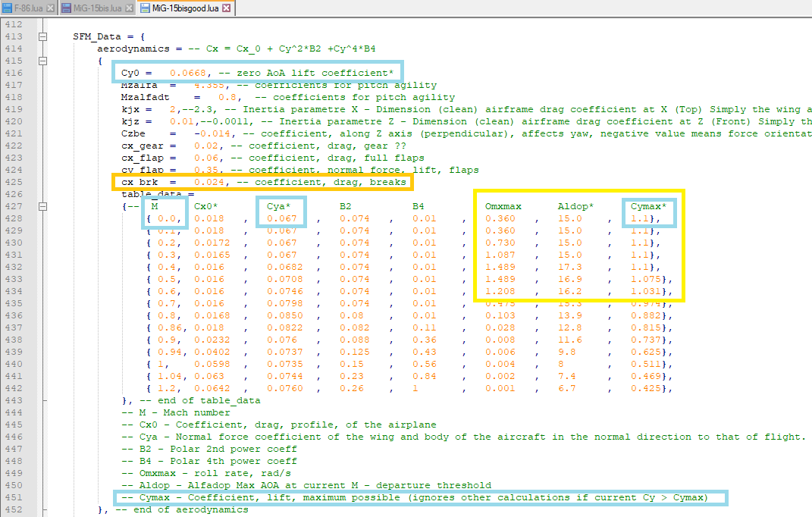
Task: Close the active MiG-15bisgood.lua tab
Action: tap(226, 8)
